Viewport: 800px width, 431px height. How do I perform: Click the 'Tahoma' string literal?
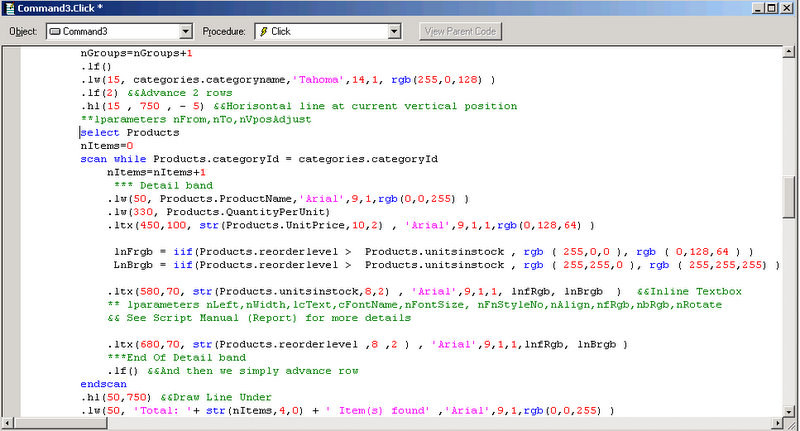click(x=318, y=80)
